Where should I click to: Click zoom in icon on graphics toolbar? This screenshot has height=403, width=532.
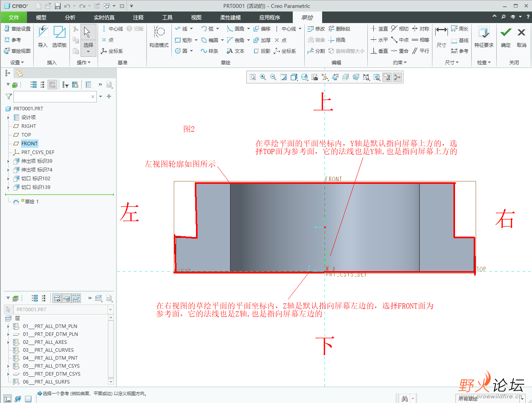pos(263,77)
